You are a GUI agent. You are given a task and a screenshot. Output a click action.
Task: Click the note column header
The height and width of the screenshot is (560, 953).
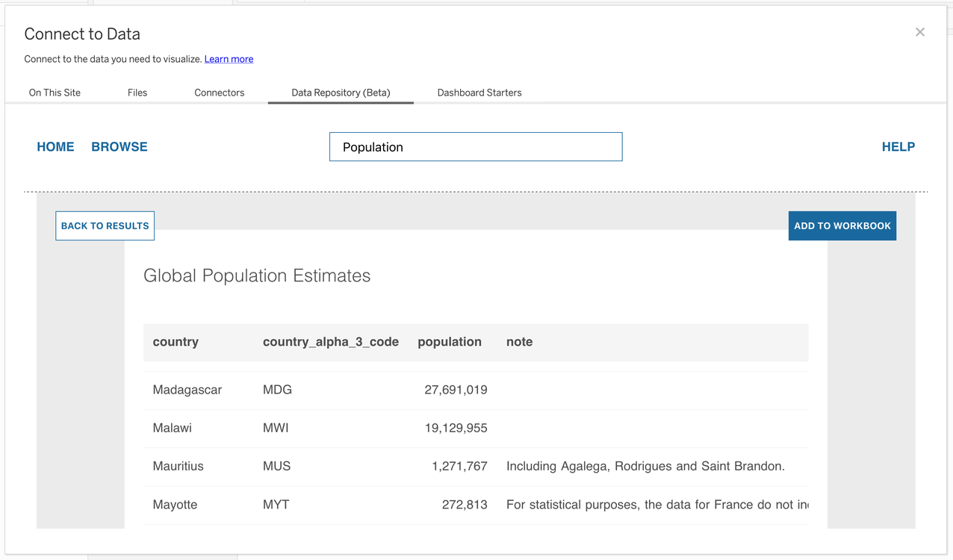(x=520, y=342)
